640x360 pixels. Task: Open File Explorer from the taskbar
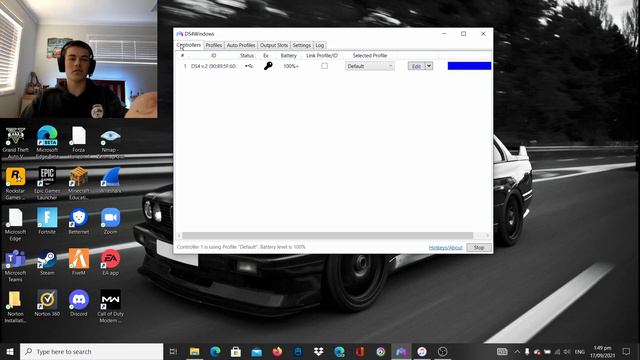(195, 351)
